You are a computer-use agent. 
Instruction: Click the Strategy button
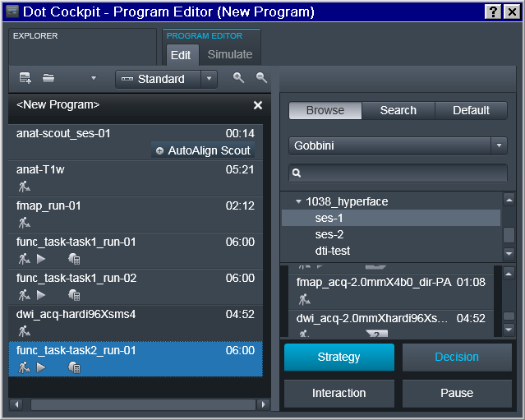(x=339, y=357)
